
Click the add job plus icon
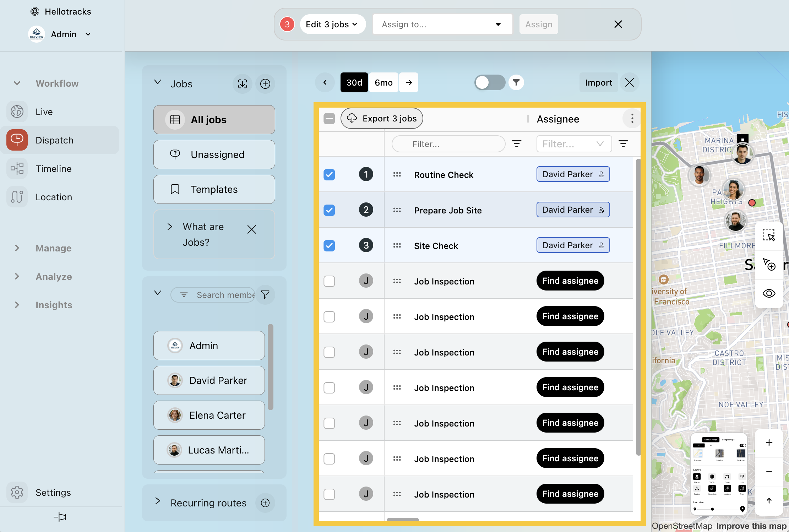pyautogui.click(x=265, y=84)
